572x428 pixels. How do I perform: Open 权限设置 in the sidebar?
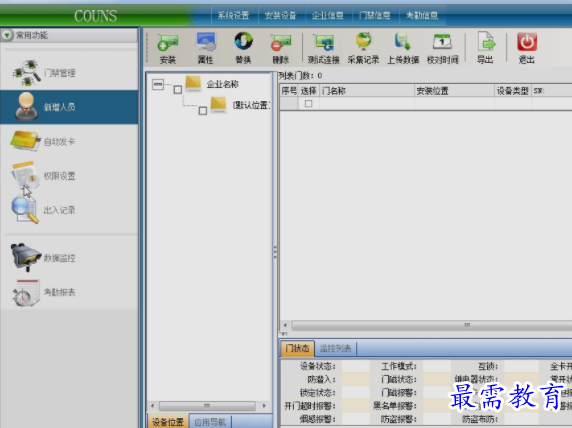[x=69, y=176]
